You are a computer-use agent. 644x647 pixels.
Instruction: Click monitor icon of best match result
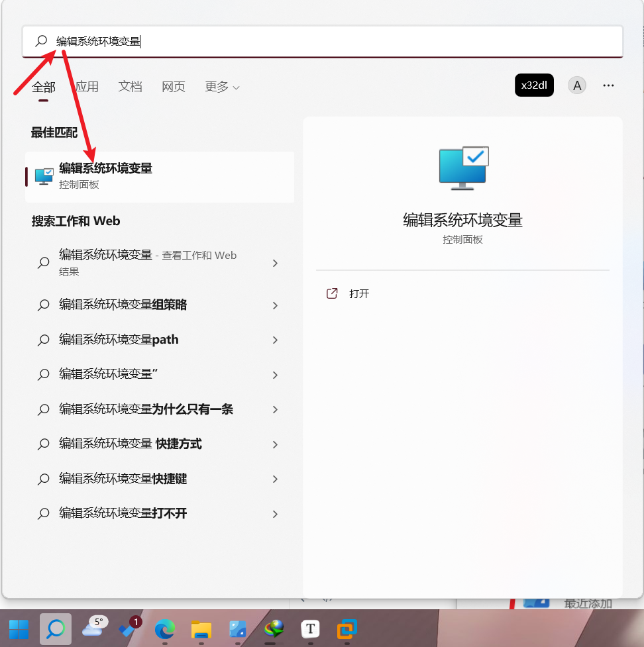pos(44,177)
